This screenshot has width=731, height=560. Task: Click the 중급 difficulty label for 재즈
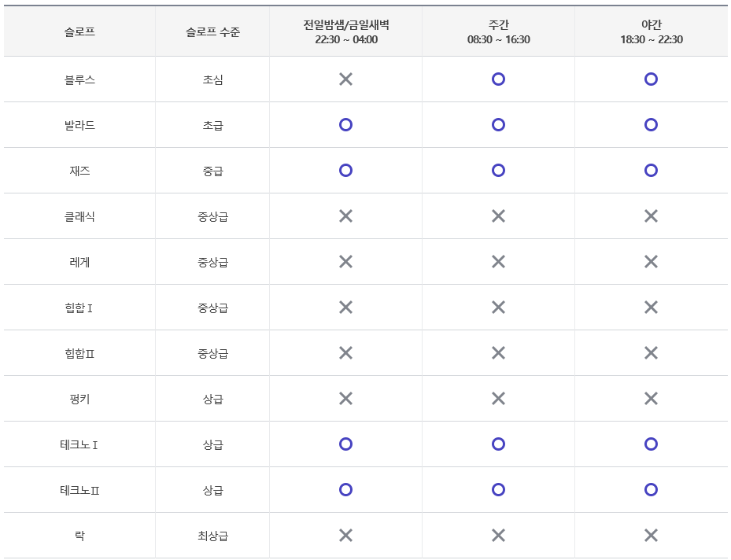pos(212,170)
